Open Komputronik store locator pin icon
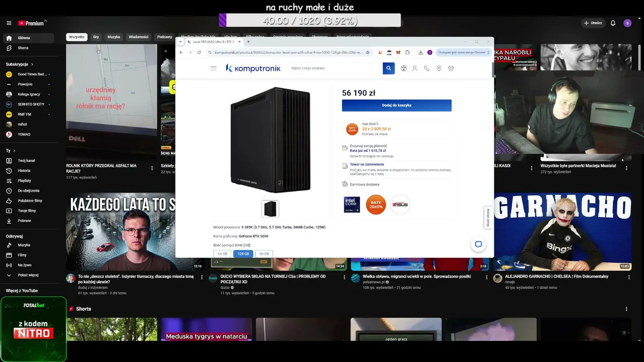This screenshot has height=362, width=644. tap(439, 68)
